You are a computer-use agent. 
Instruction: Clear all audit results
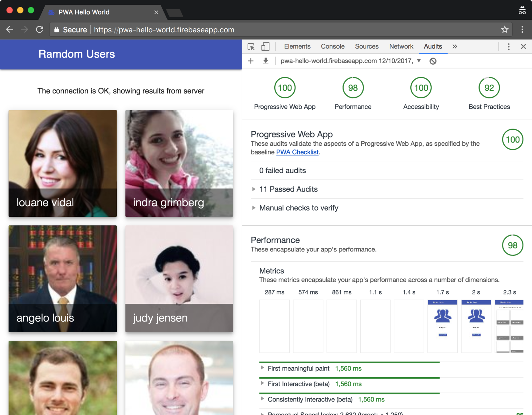click(x=433, y=61)
